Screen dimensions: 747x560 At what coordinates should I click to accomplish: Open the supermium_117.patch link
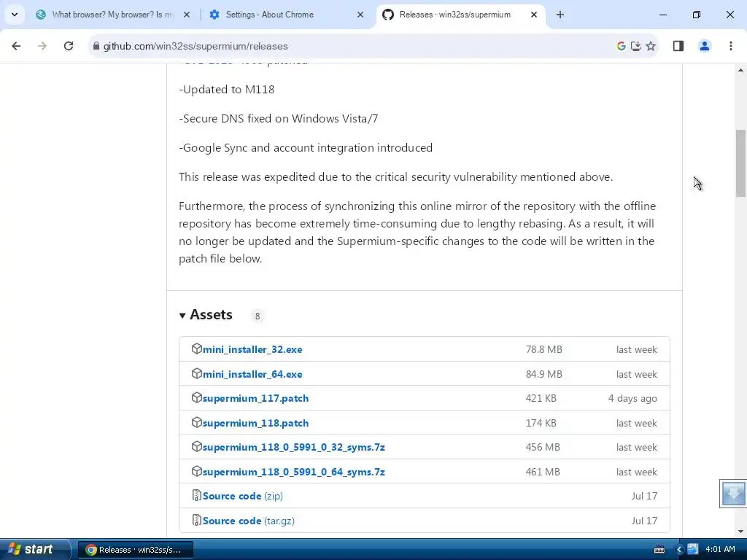click(256, 399)
